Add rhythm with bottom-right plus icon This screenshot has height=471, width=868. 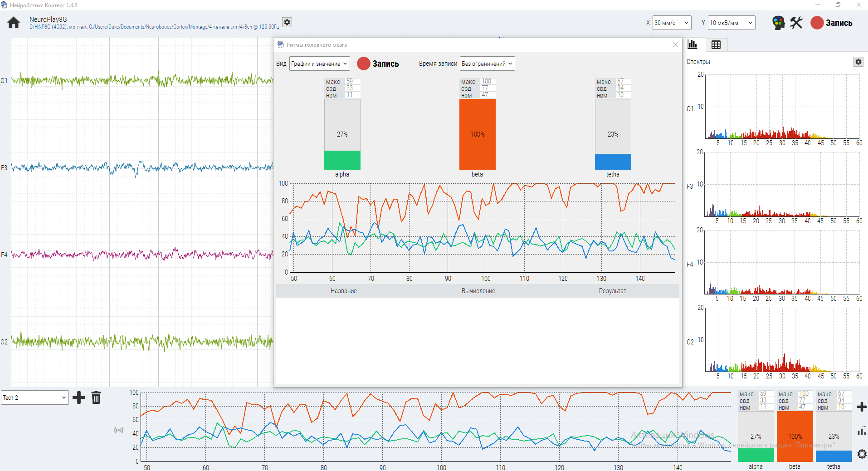click(862, 407)
